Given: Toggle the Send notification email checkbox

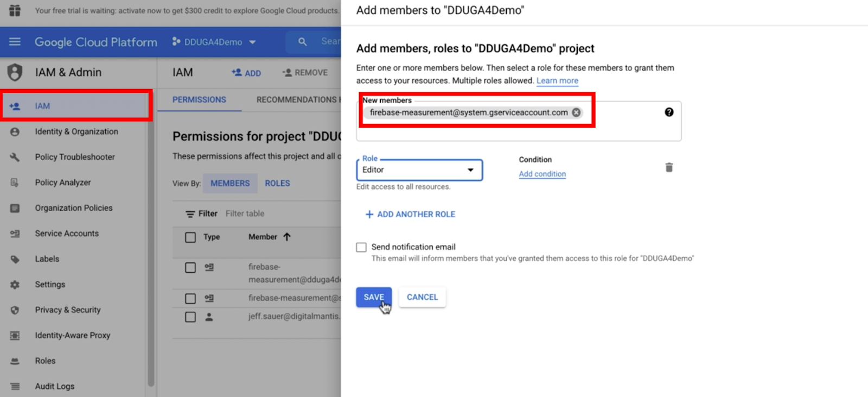Looking at the screenshot, I should pos(361,247).
